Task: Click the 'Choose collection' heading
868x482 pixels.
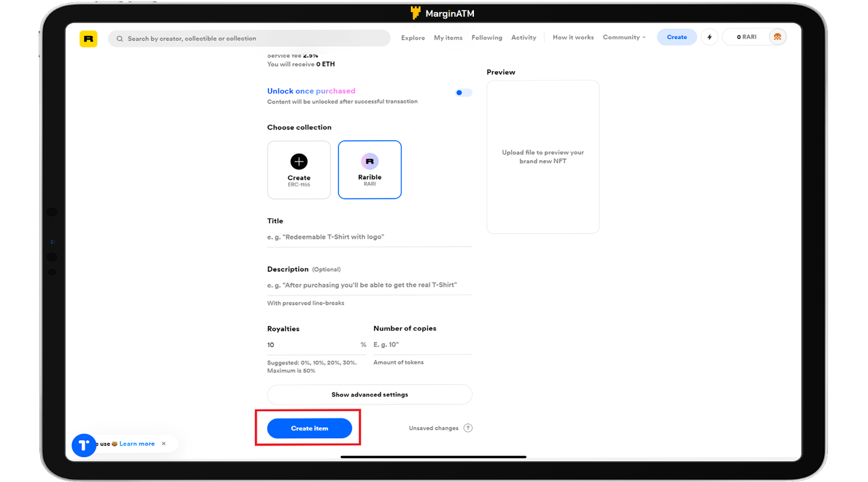Action: [x=299, y=127]
